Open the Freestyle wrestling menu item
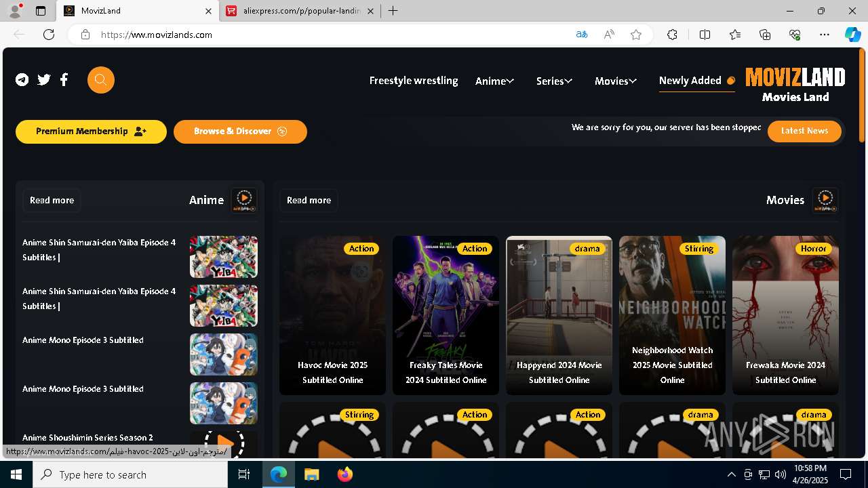This screenshot has width=868, height=488. [x=414, y=81]
